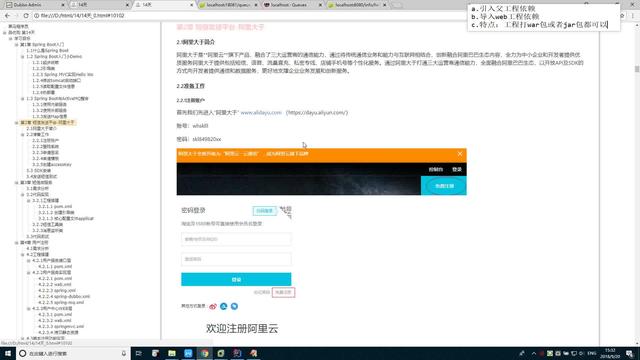Select the 2.2.5 accessKey tree item
The width and height of the screenshot is (640, 360).
tap(52, 164)
